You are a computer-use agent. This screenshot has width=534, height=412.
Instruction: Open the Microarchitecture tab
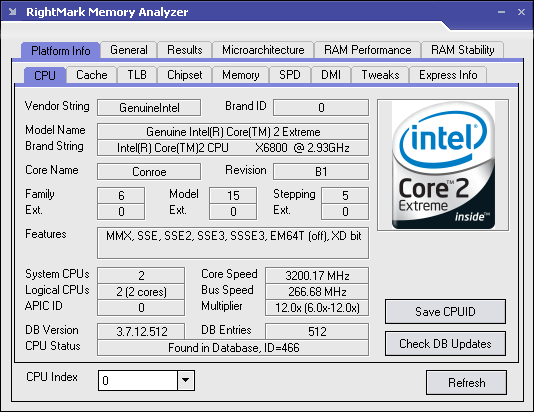tap(263, 50)
